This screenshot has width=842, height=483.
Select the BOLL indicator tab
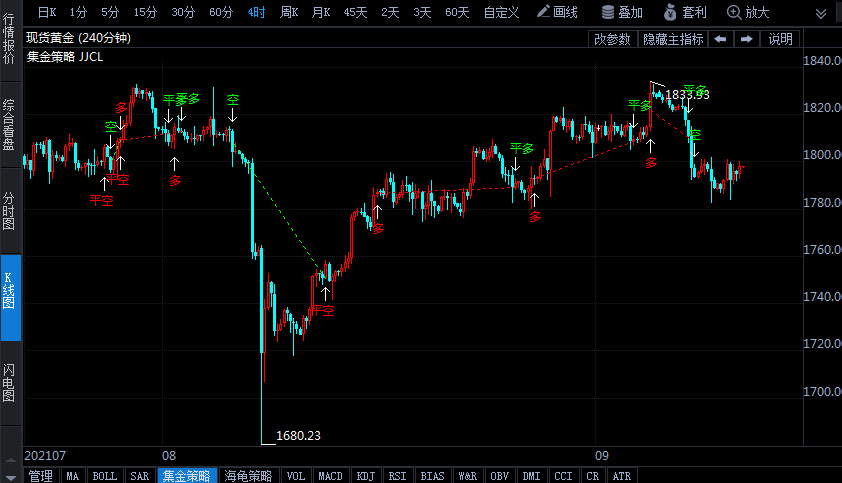pos(105,476)
